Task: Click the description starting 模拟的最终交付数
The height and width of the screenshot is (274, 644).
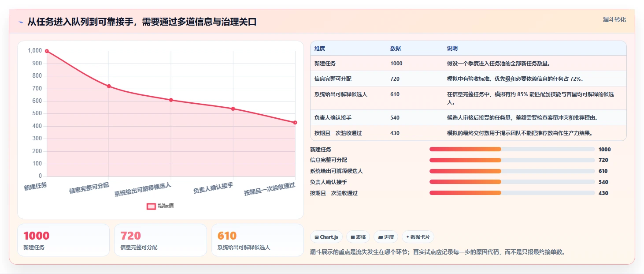Action: point(520,133)
